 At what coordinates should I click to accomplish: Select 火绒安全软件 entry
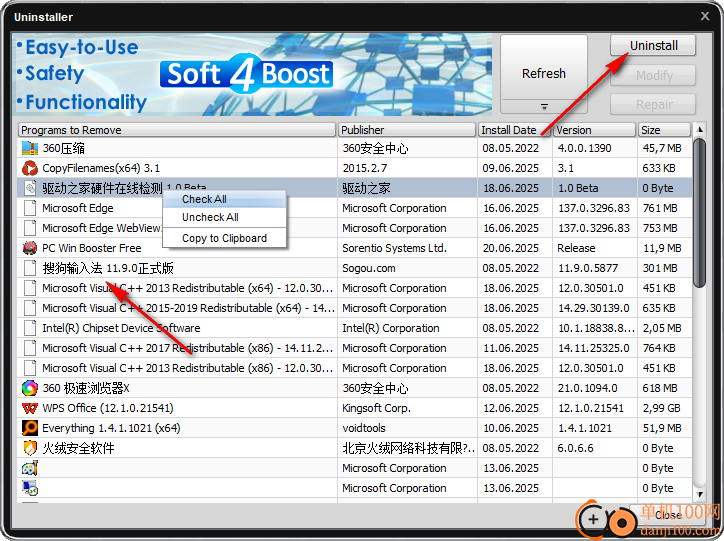click(x=78, y=448)
